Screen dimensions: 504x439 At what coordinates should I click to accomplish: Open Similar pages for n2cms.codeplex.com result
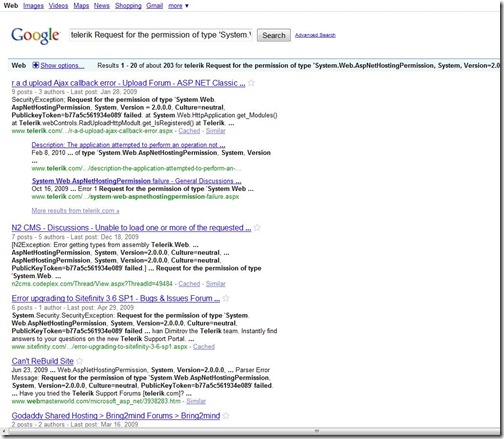point(216,284)
